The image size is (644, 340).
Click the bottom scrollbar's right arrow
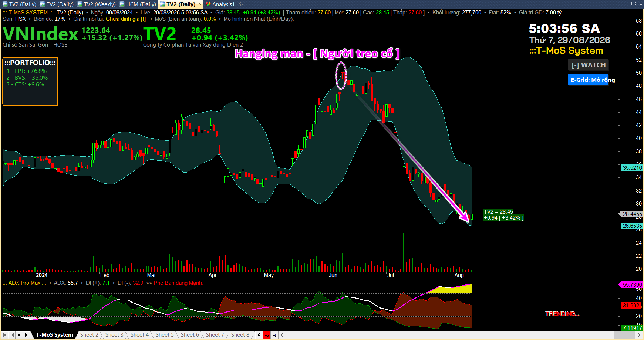(639, 335)
